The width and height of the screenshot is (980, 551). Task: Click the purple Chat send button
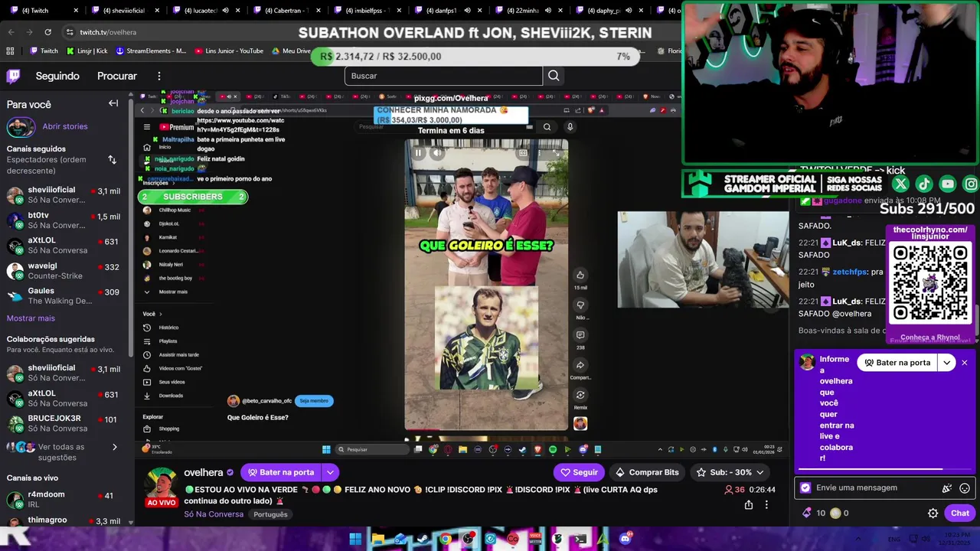pyautogui.click(x=960, y=514)
